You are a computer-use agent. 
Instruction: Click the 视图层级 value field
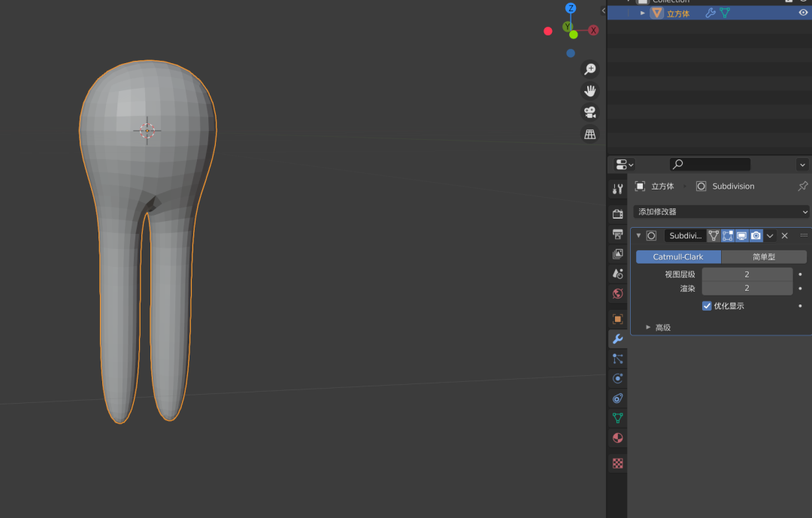(x=747, y=274)
